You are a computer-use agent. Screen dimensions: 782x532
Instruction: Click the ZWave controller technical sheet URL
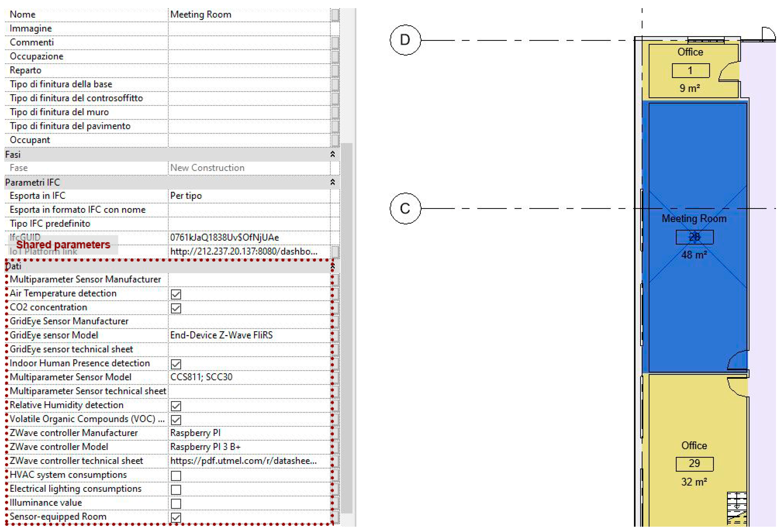244,461
